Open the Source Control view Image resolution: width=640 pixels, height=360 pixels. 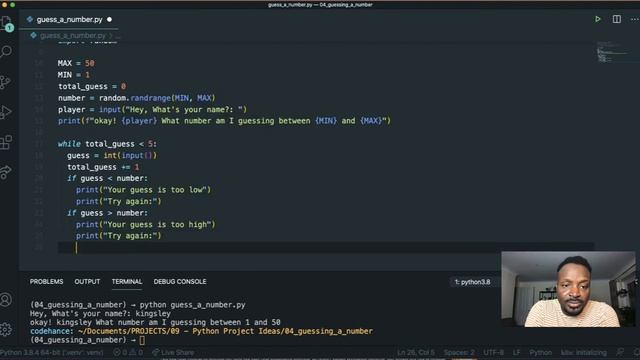5,82
